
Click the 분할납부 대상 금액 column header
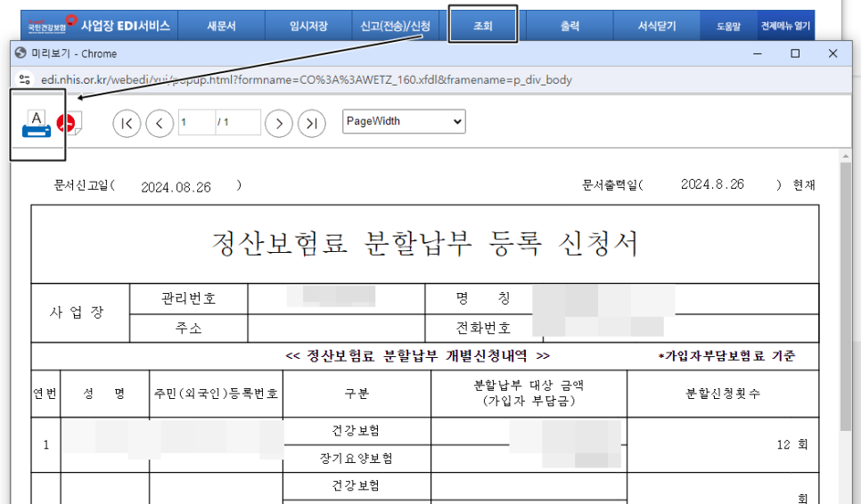point(529,394)
